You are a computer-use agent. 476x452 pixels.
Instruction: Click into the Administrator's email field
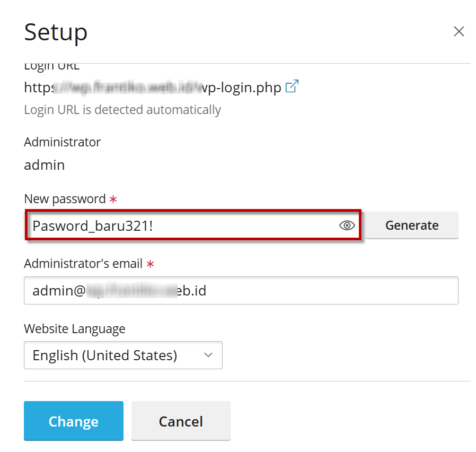pyautogui.click(x=241, y=291)
